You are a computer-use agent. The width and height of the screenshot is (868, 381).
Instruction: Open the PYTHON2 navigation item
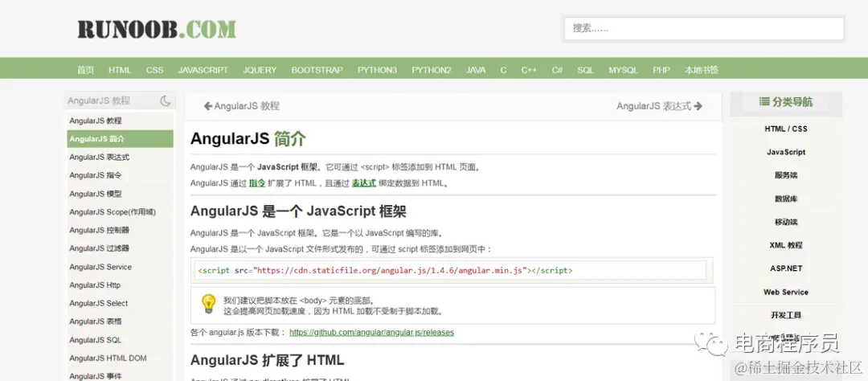tap(432, 70)
